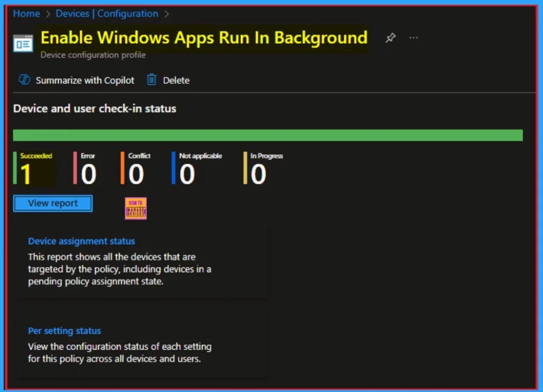543x392 pixels.
Task: Select the Not applicable count value
Action: pyautogui.click(x=187, y=174)
